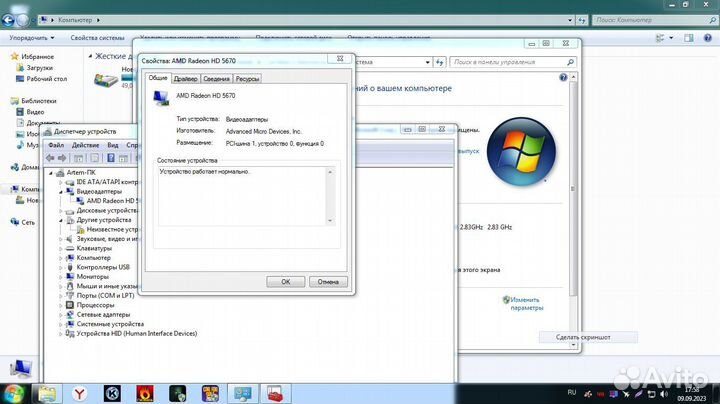Open the Control Panel address bar dropdown
Image resolution: width=720 pixels, height=404 pixels.
(x=428, y=62)
